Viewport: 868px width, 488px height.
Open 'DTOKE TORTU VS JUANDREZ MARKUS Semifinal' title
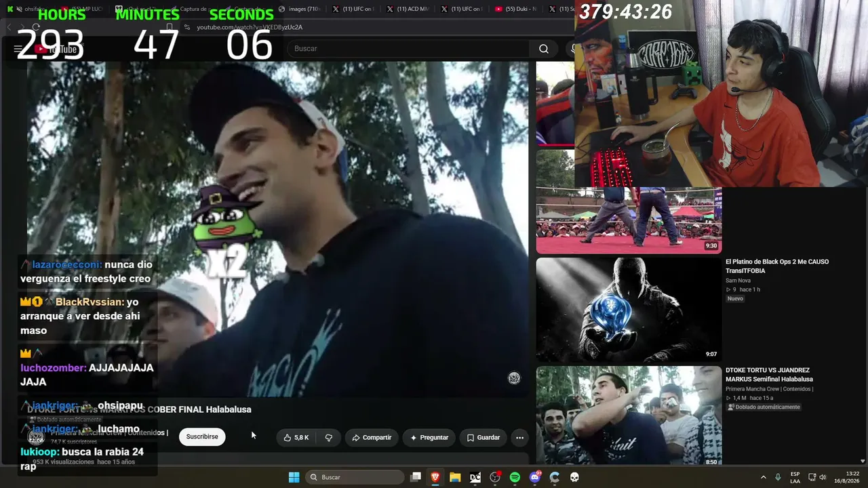[769, 375]
